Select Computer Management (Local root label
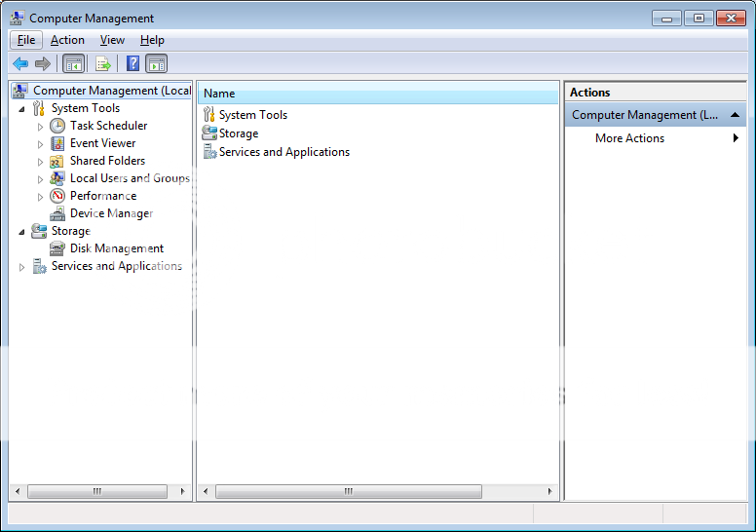The height and width of the screenshot is (532, 756). pyautogui.click(x=112, y=91)
